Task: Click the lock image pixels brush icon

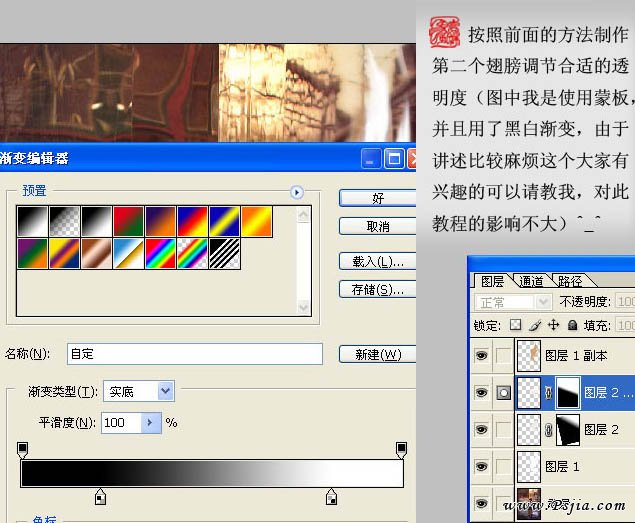Action: (534, 325)
